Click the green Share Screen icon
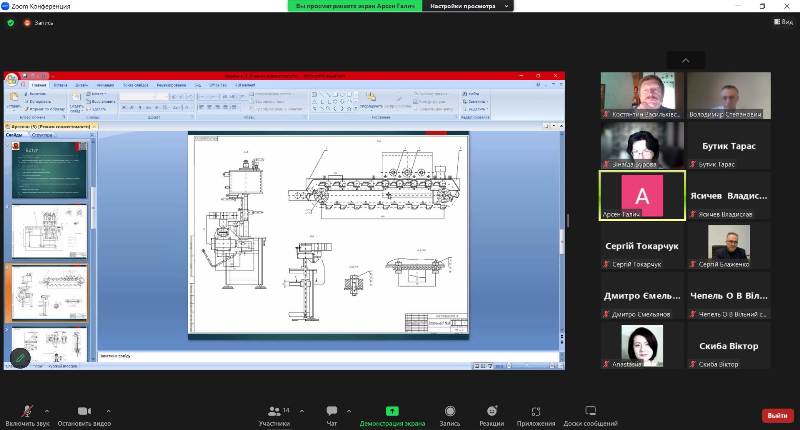This screenshot has width=800, height=430. point(392,410)
